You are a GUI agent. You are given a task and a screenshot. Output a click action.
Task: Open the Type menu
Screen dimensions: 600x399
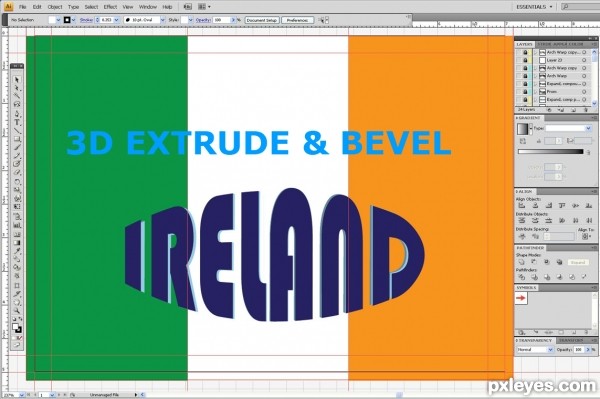click(73, 7)
